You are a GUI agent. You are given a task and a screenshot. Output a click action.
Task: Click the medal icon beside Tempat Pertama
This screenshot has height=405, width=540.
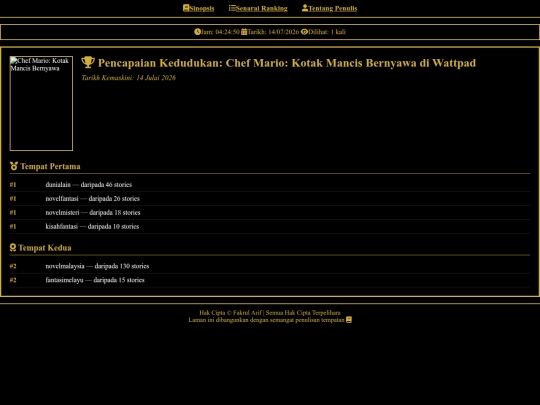tap(14, 166)
